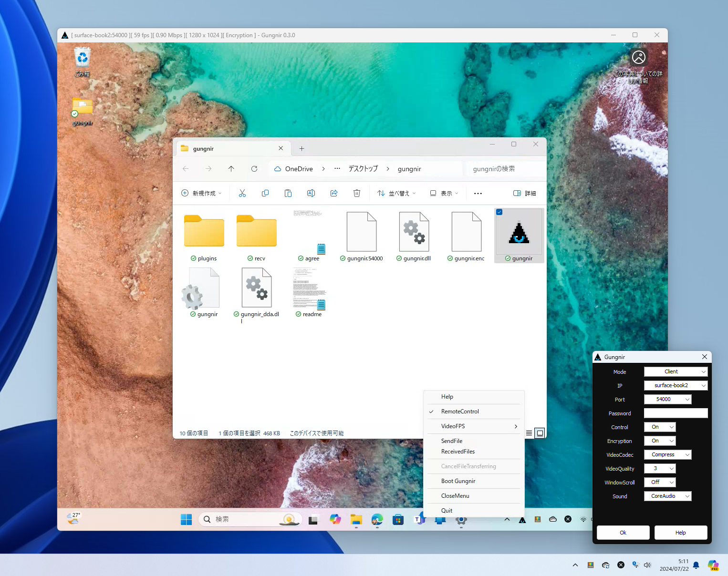The width and height of the screenshot is (728, 576).
Task: Switch Explorer to list view in status bar
Action: point(529,433)
